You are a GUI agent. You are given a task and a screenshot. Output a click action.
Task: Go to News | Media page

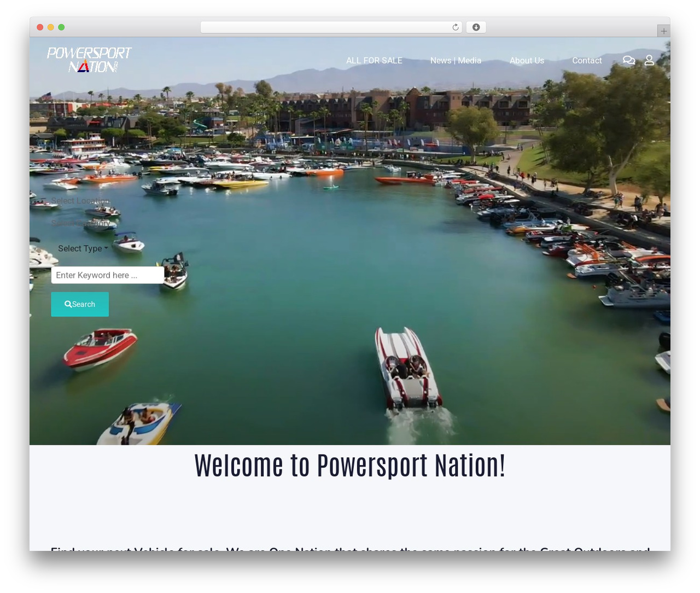click(x=456, y=60)
